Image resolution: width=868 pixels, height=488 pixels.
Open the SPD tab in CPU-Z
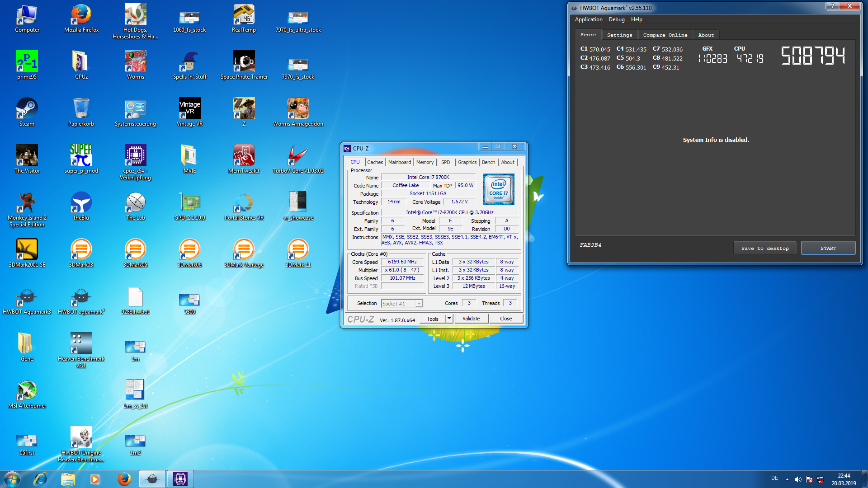pos(445,162)
